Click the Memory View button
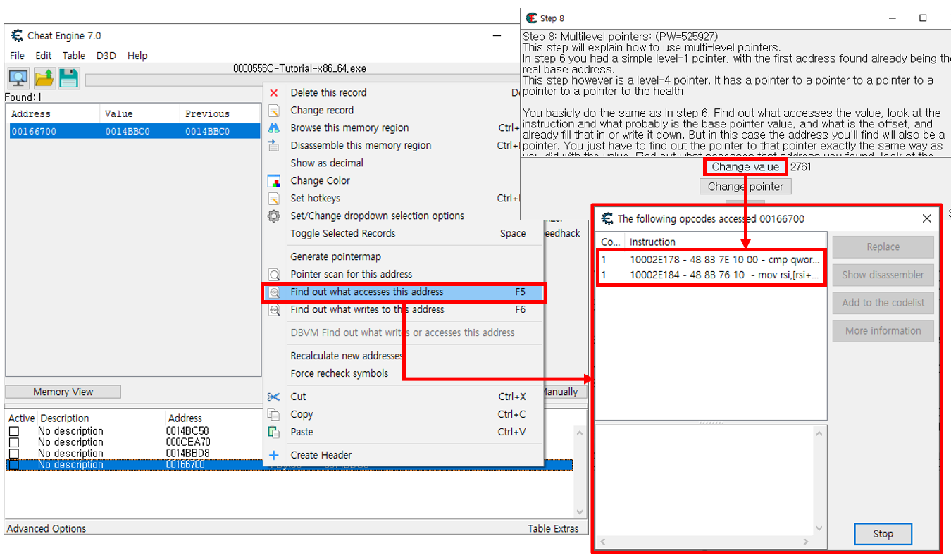951x560 pixels. (63, 392)
